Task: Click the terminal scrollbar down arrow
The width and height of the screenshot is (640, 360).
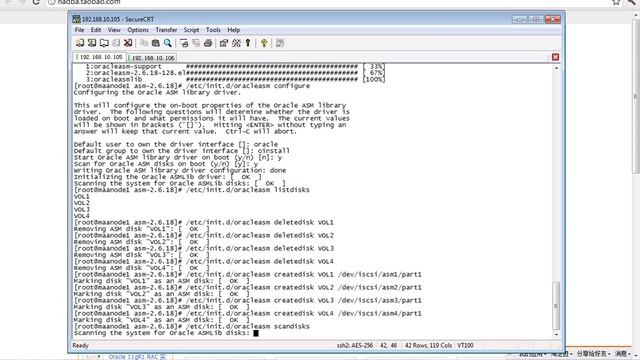Action: tap(556, 334)
